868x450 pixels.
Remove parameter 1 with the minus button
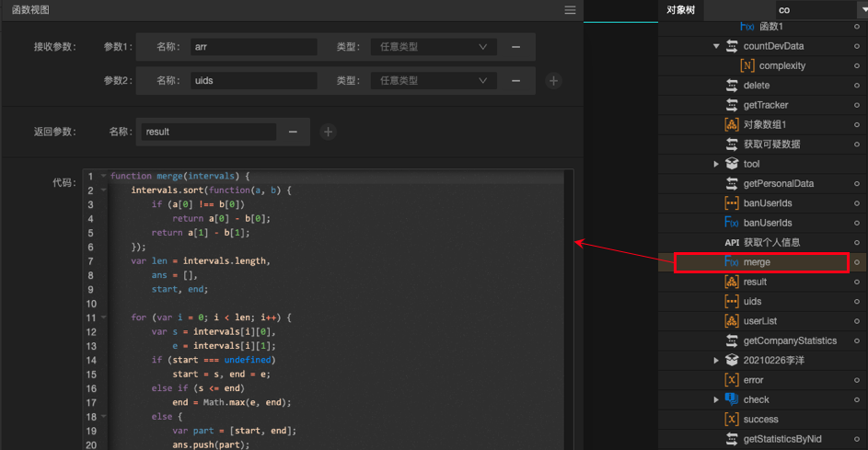515,47
